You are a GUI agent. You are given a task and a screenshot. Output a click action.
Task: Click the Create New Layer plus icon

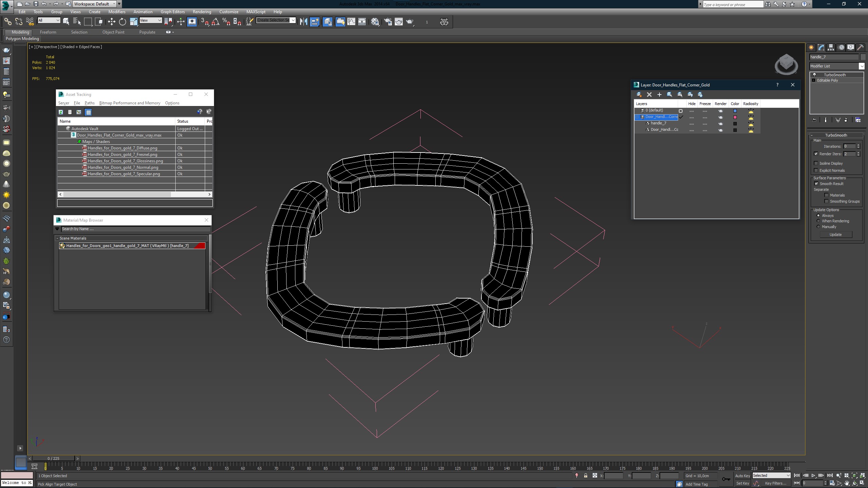659,95
